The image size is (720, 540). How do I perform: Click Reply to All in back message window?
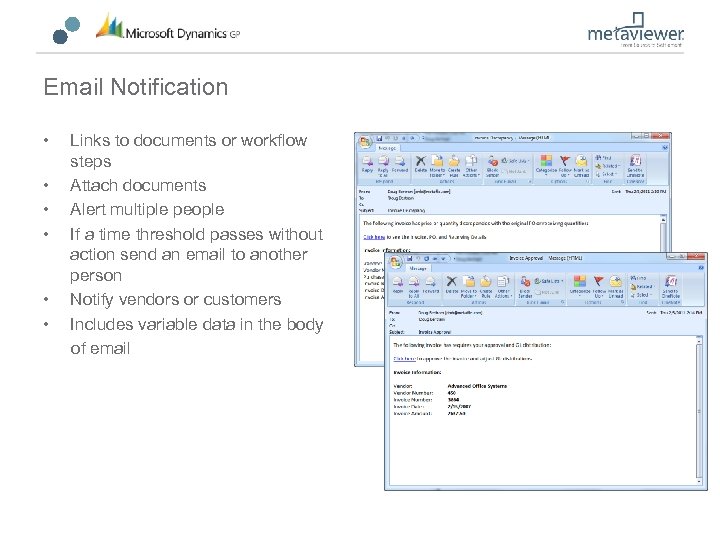tap(383, 166)
